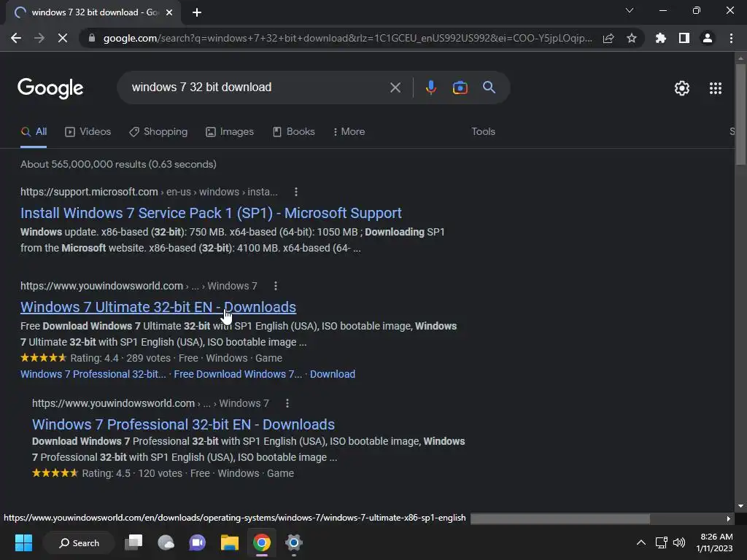Open Windows 7 Ultimate 32-bit EN Downloads link
Viewport: 747px width, 560px height.
tap(158, 307)
